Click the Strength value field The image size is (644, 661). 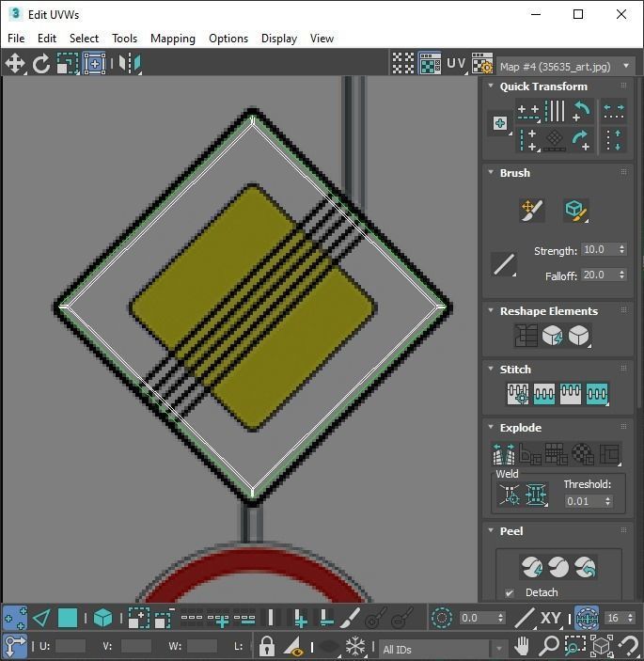[x=599, y=249]
